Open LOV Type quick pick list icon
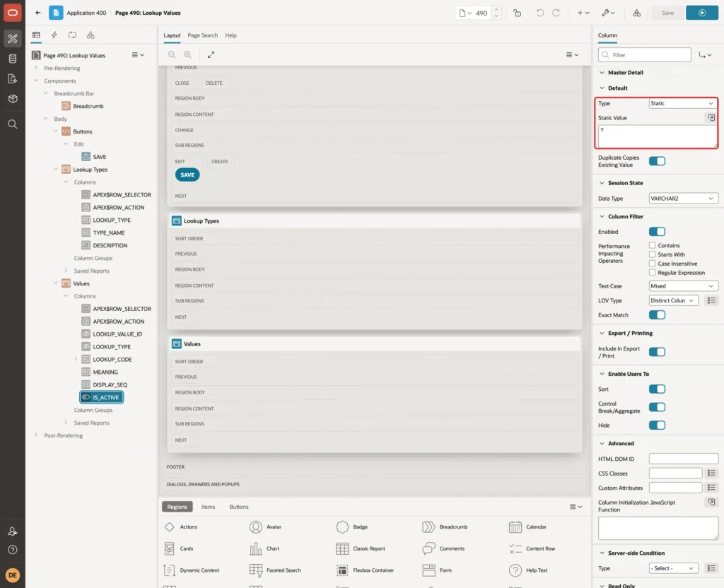Screen dimensions: 724x588 (711, 300)
